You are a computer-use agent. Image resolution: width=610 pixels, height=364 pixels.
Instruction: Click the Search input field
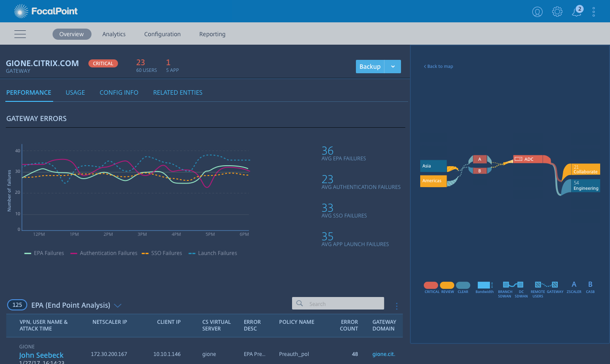[x=338, y=303]
